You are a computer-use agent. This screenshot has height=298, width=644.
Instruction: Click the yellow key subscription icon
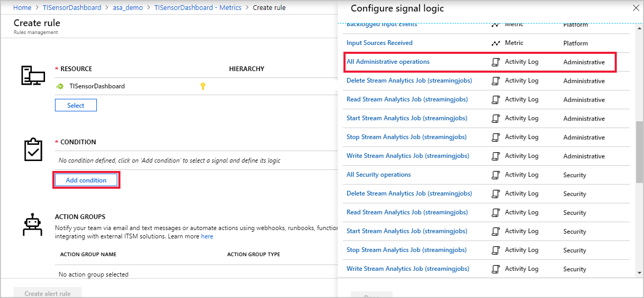pos(203,86)
